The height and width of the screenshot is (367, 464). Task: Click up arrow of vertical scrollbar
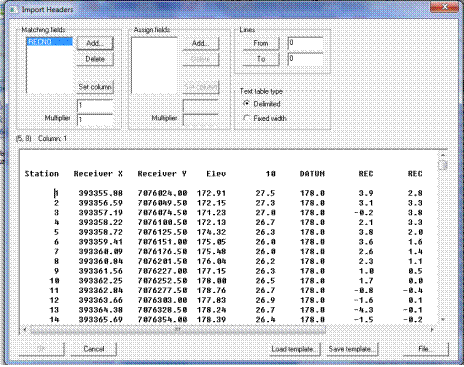coord(443,155)
